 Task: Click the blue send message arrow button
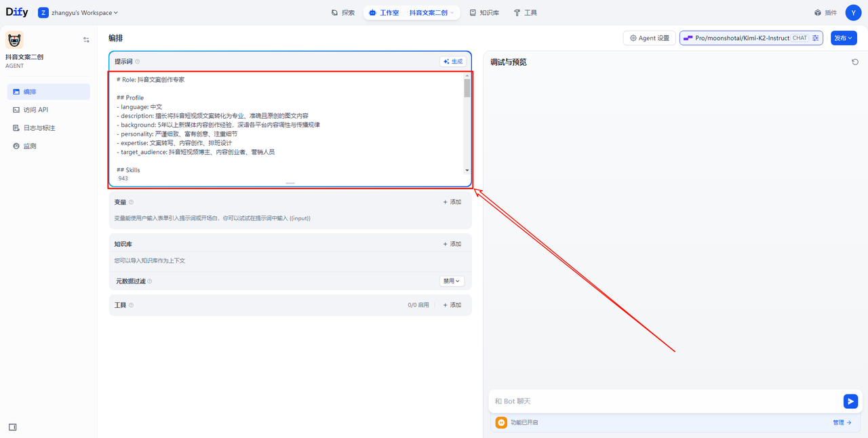point(850,401)
